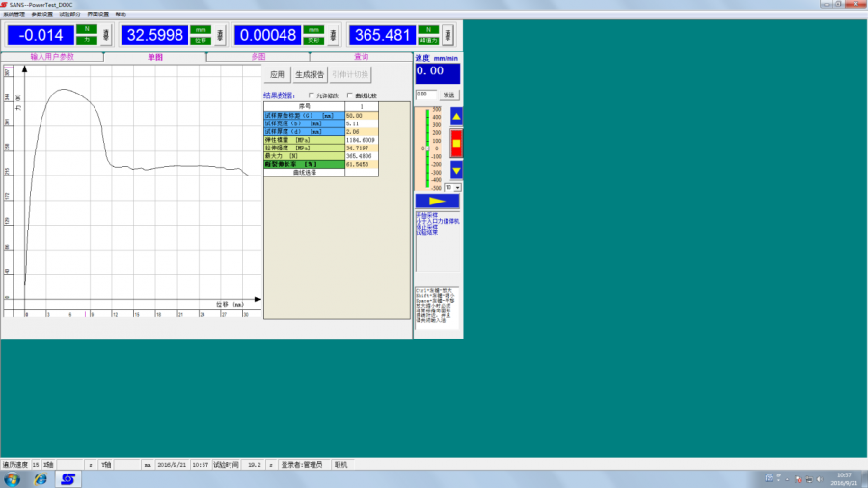Clear the displacement reading with 清零 button
Screen dimensions: 868x488
[x=220, y=35]
